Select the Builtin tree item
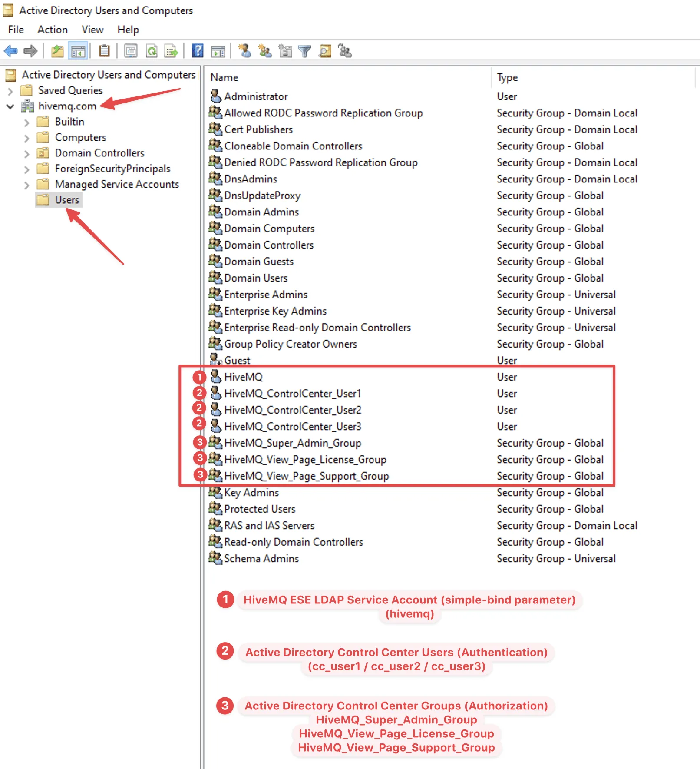This screenshot has height=769, width=700. point(69,122)
